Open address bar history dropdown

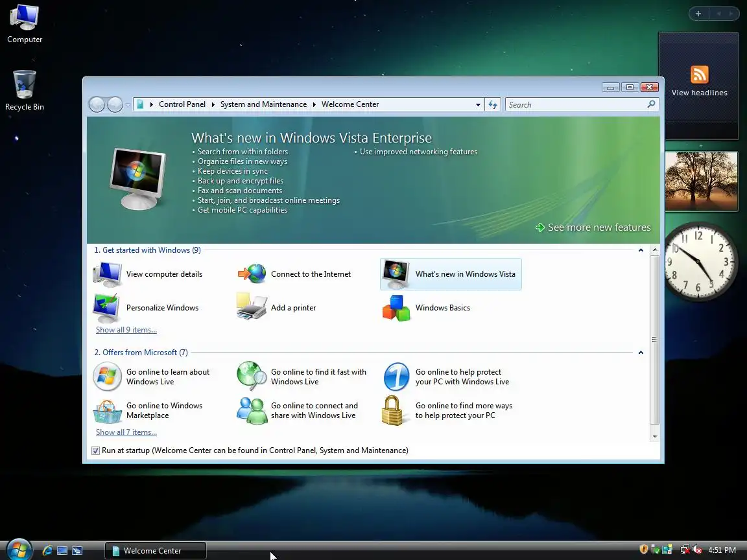pos(478,105)
